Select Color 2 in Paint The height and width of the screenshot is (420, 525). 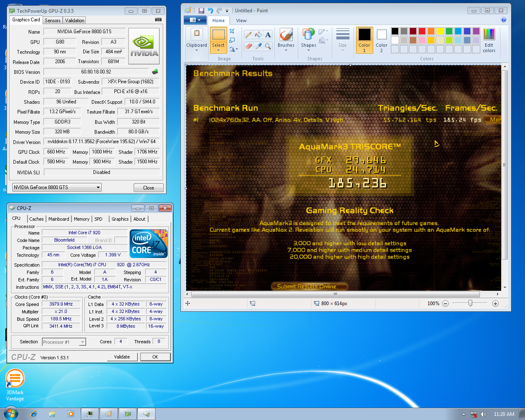tap(381, 40)
